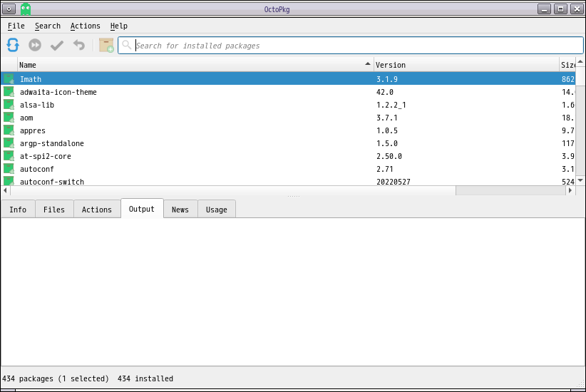Screen dimensions: 586x392
Task: Sort by the Size column header
Action: 567,65
